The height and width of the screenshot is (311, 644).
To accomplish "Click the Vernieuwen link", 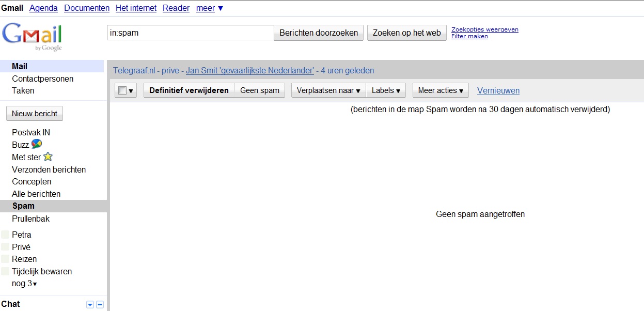I will click(498, 90).
